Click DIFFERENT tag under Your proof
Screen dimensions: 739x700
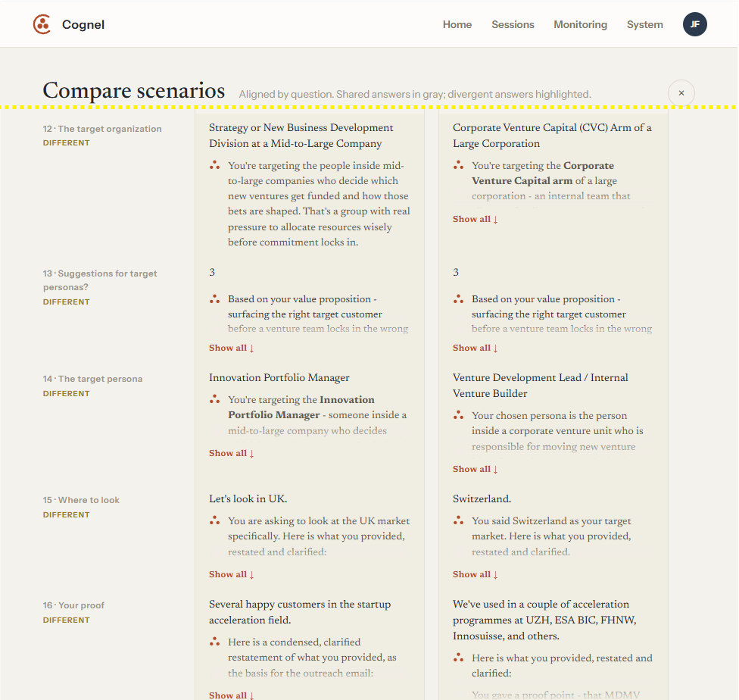[x=67, y=620]
